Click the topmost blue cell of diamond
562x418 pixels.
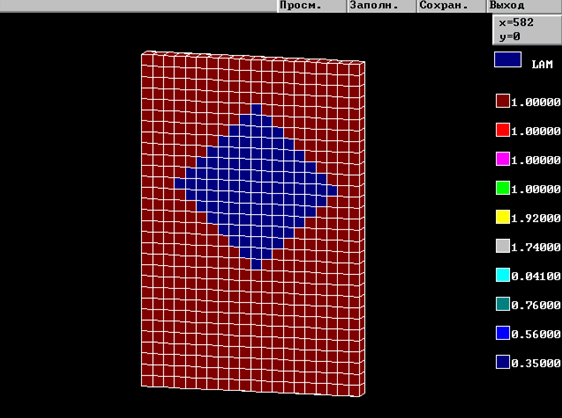click(x=256, y=110)
